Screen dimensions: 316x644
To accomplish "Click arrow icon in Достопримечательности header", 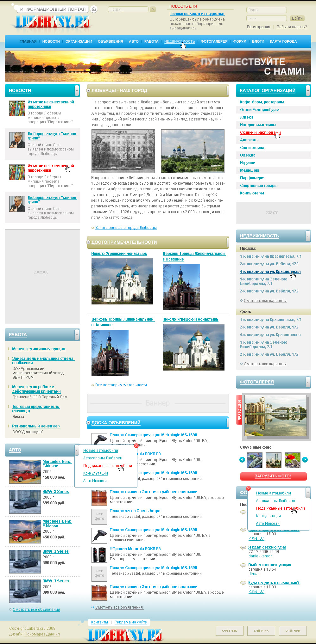I will [88, 242].
